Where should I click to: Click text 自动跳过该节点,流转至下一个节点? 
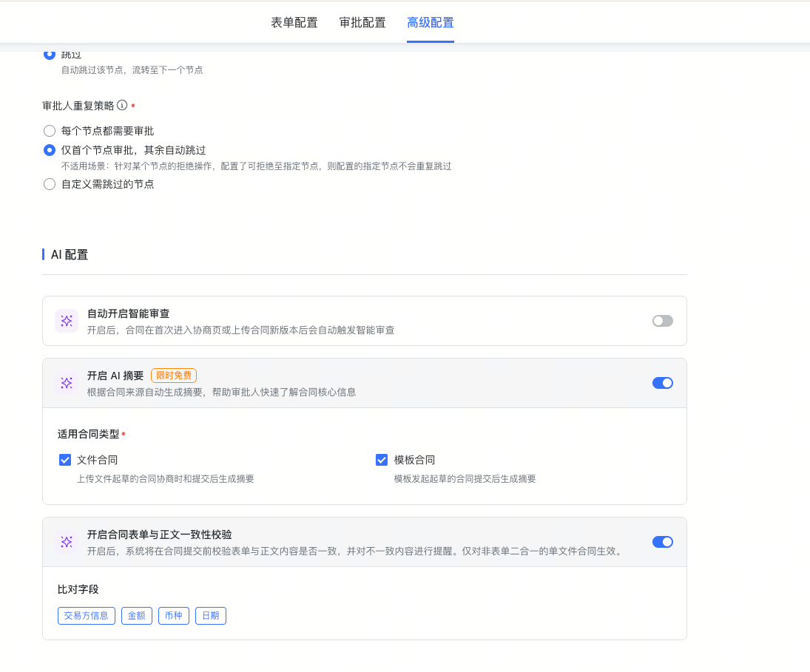(x=132, y=70)
